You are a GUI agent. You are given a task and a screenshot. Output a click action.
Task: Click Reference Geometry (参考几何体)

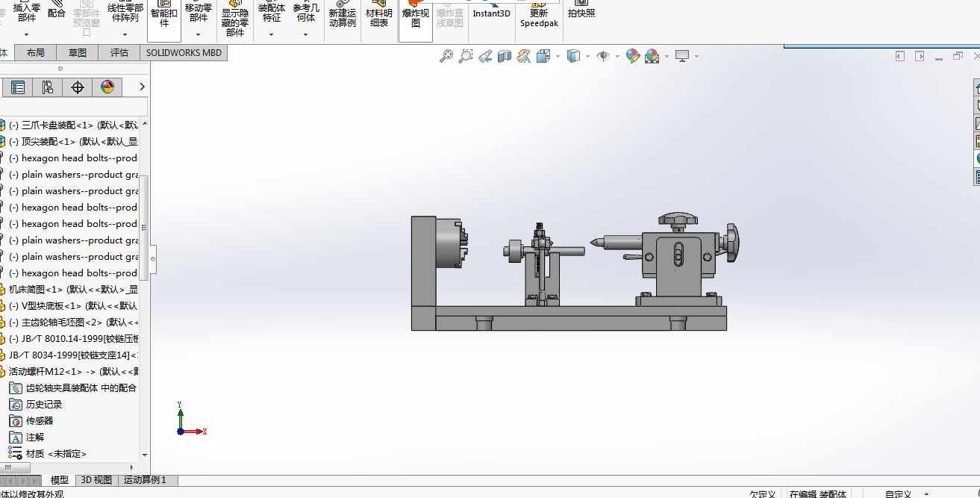(306, 13)
